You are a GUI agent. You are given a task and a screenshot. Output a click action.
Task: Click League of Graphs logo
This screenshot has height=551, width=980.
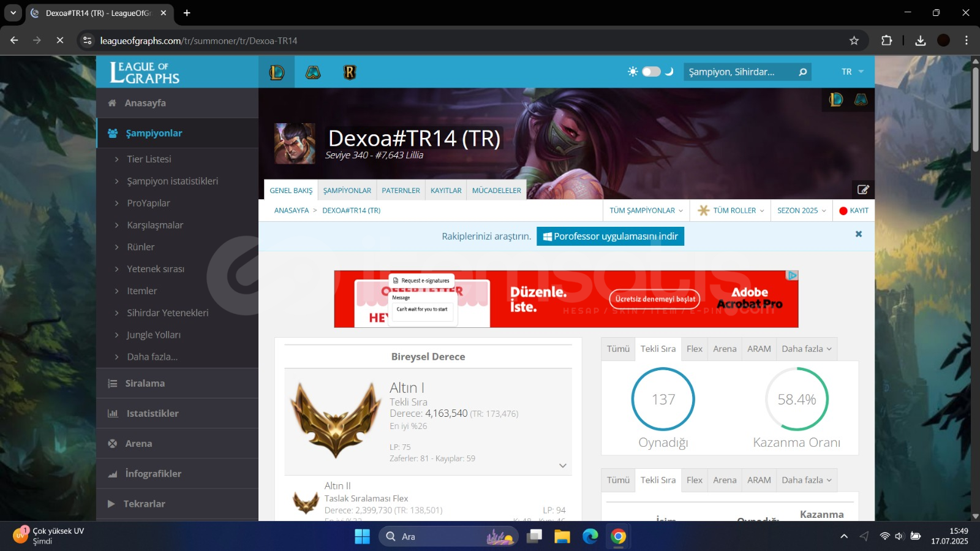(145, 72)
